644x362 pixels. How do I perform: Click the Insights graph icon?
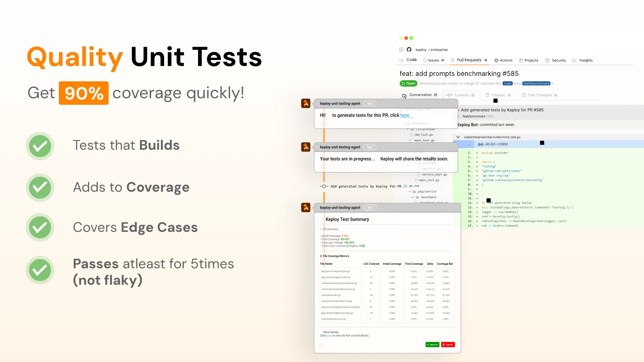[x=575, y=60]
